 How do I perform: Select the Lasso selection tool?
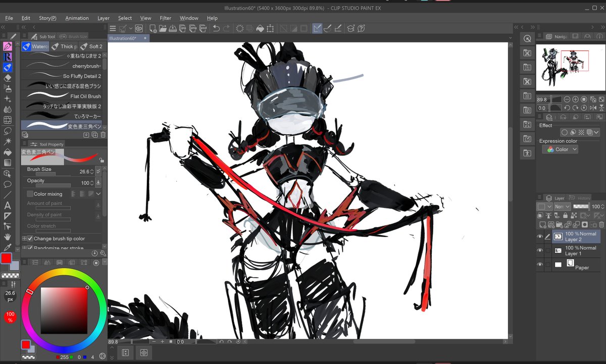point(8,131)
